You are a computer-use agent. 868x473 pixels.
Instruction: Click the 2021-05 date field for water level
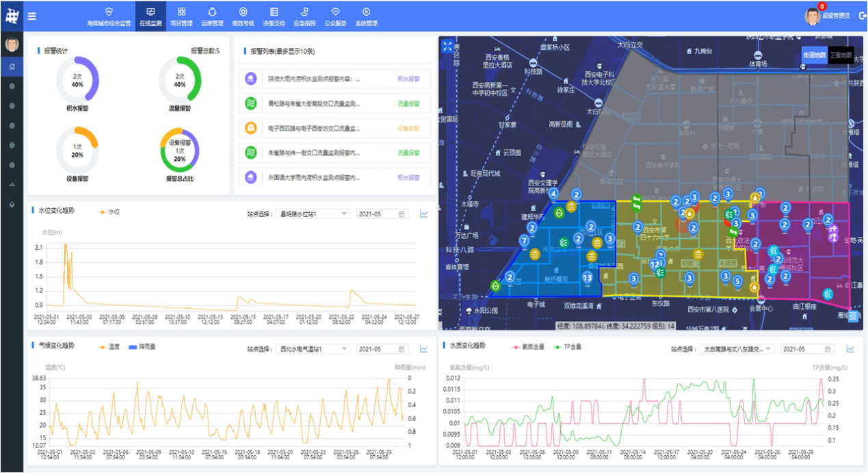pos(382,214)
